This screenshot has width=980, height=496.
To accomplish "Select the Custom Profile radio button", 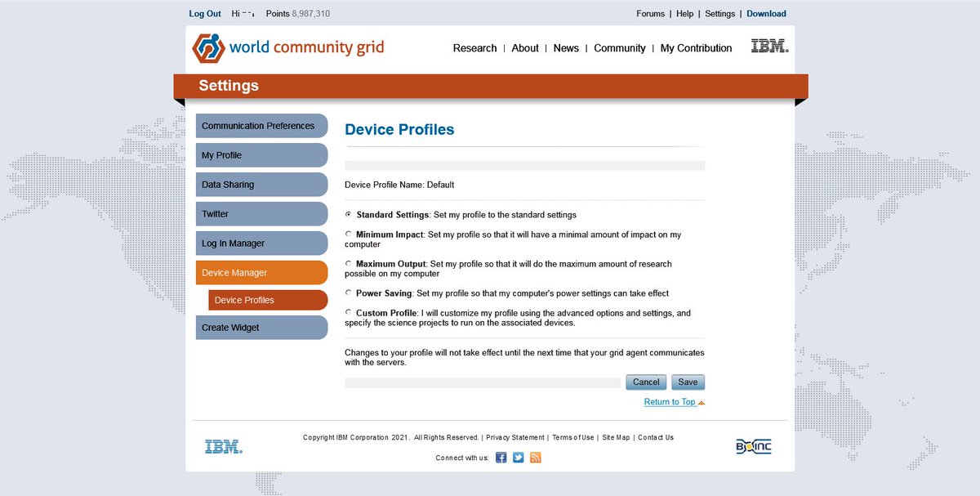I will [x=349, y=312].
